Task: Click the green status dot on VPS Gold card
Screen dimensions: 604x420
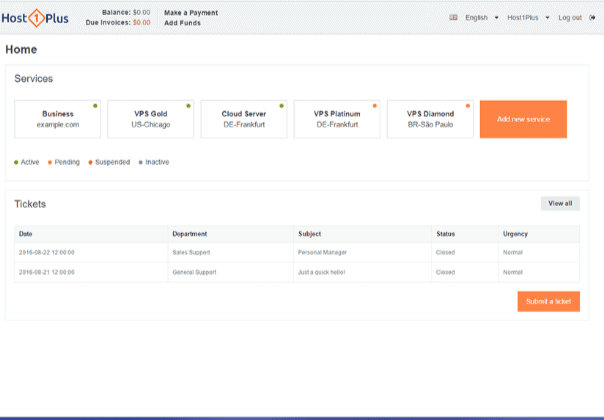Action: (x=188, y=106)
